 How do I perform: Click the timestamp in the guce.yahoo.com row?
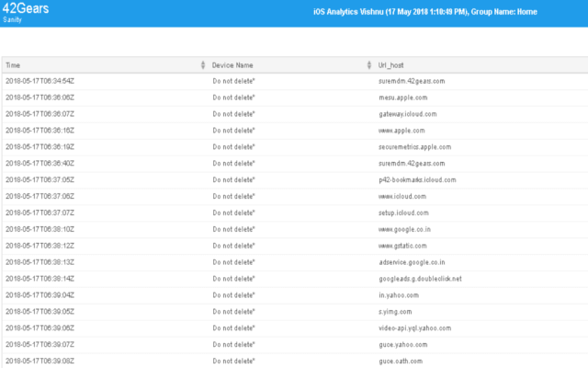tap(40, 345)
